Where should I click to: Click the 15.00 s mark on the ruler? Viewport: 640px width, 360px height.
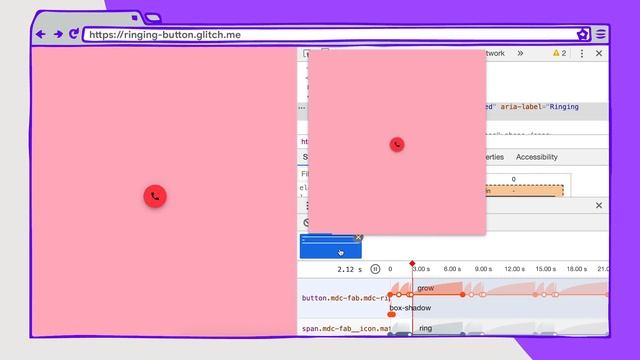(546, 269)
